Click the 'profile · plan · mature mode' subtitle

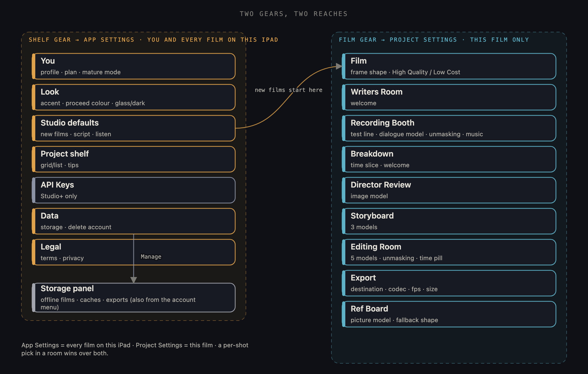click(x=81, y=72)
